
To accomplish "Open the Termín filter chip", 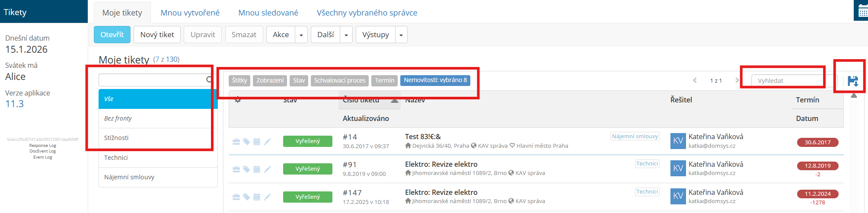I will point(384,80).
